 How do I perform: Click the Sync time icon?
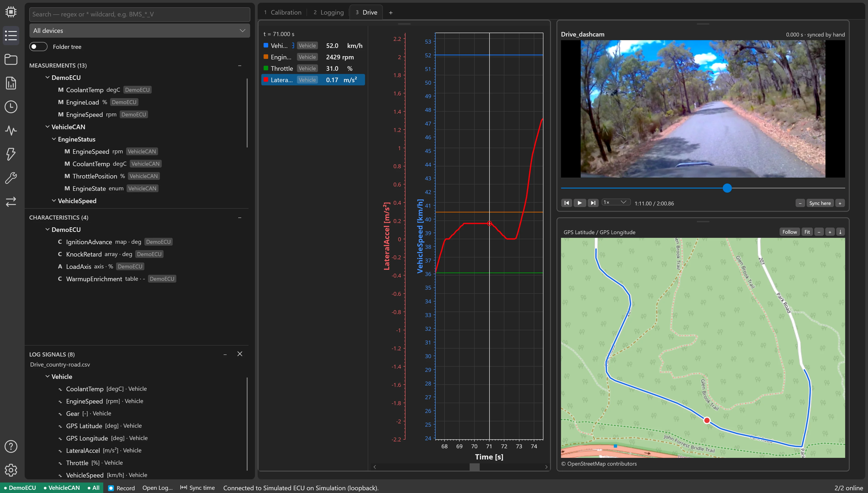coord(184,488)
